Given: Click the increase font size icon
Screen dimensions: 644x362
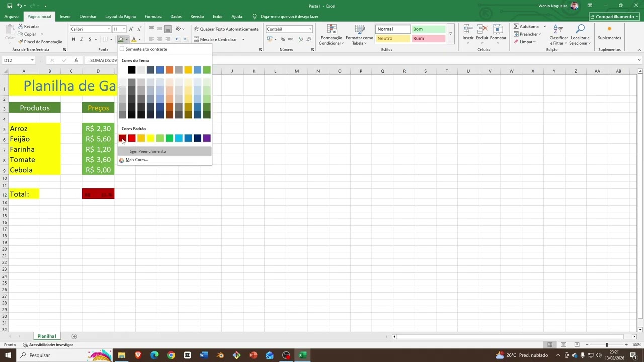Looking at the screenshot, I should 131,29.
